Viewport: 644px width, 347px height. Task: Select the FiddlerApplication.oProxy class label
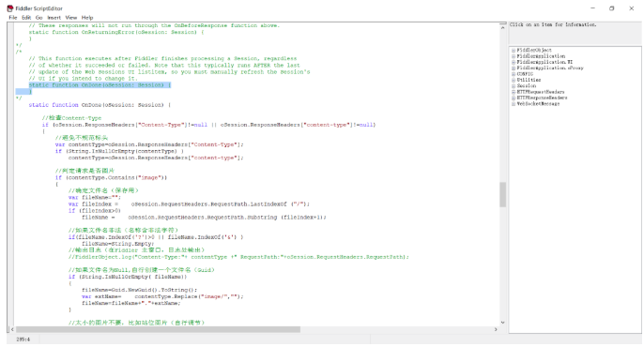tap(550, 68)
